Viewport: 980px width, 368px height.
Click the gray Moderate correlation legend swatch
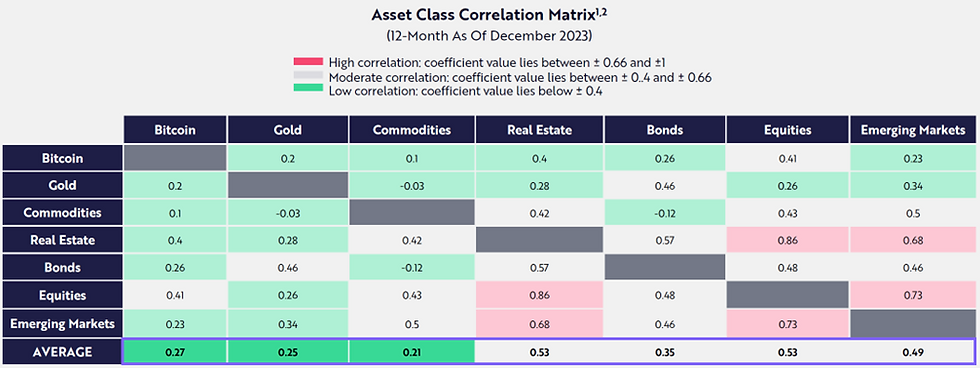click(x=308, y=76)
